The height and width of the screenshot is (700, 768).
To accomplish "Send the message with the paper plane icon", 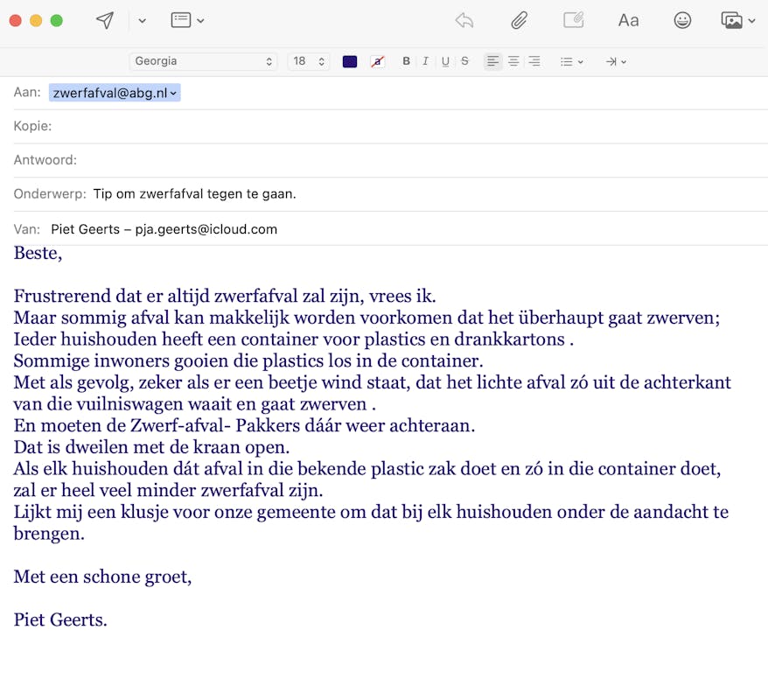I will tap(105, 20).
